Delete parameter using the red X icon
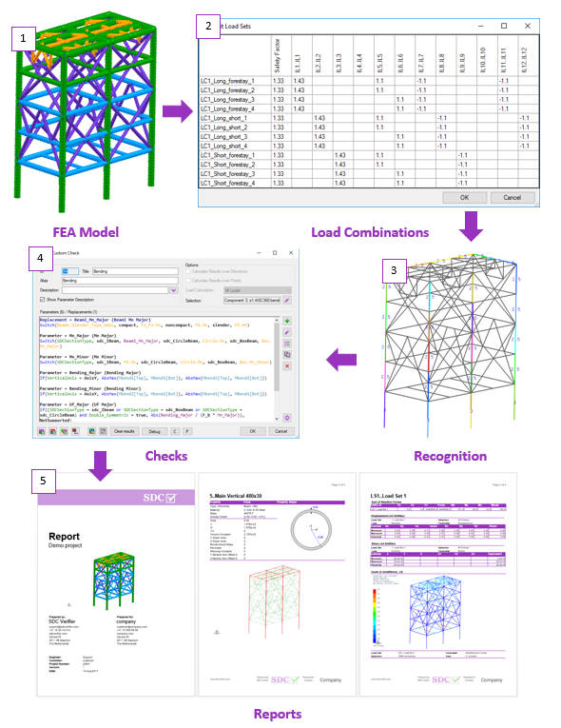The height and width of the screenshot is (728, 561). pyautogui.click(x=287, y=365)
